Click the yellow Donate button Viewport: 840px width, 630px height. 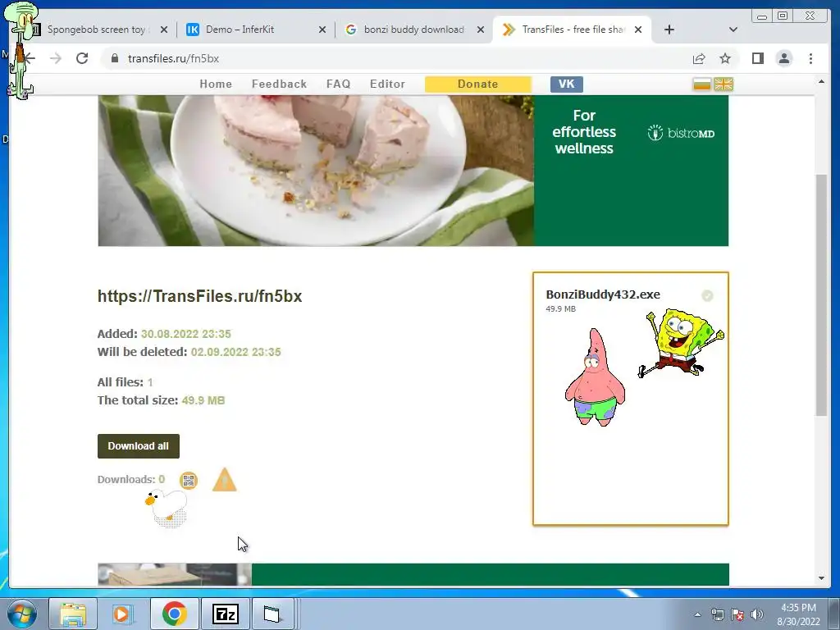(478, 84)
